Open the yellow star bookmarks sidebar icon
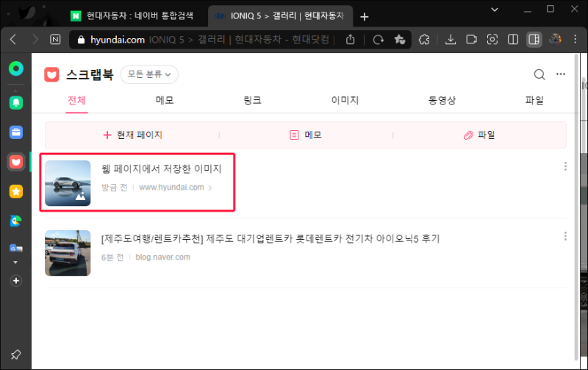This screenshot has height=370, width=588. pos(15,191)
